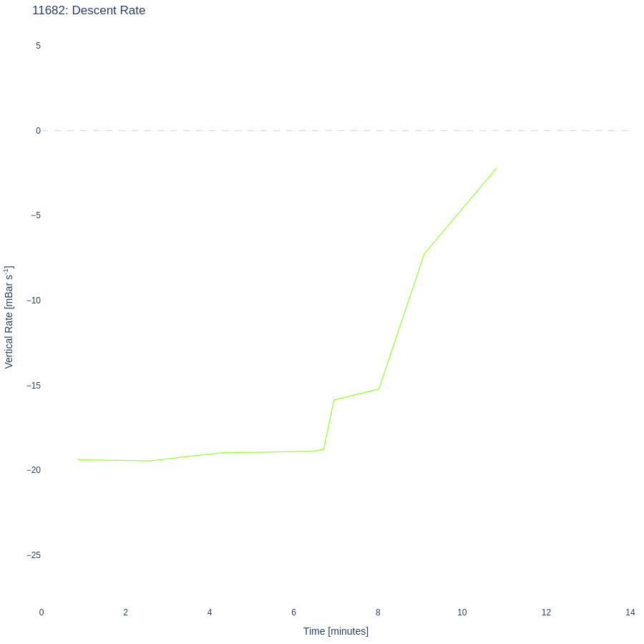The width and height of the screenshot is (644, 644).
Task: Click the −10 y-axis tick label
Action: tap(34, 301)
